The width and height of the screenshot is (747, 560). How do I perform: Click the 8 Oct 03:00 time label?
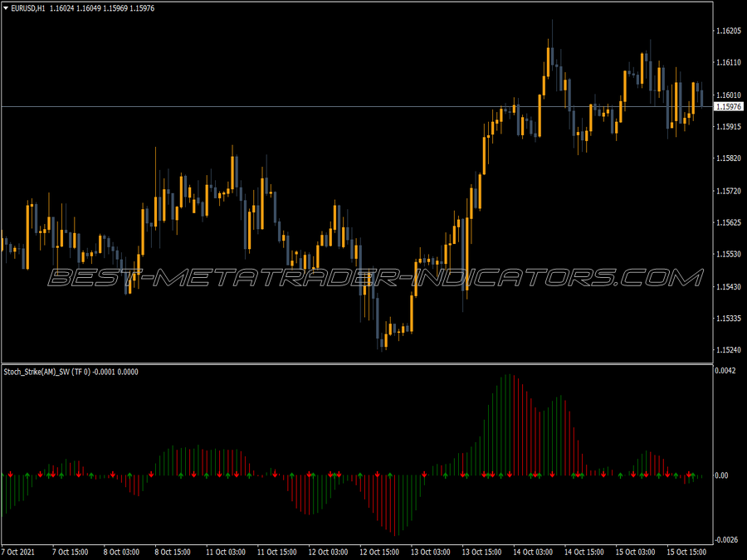(121, 552)
